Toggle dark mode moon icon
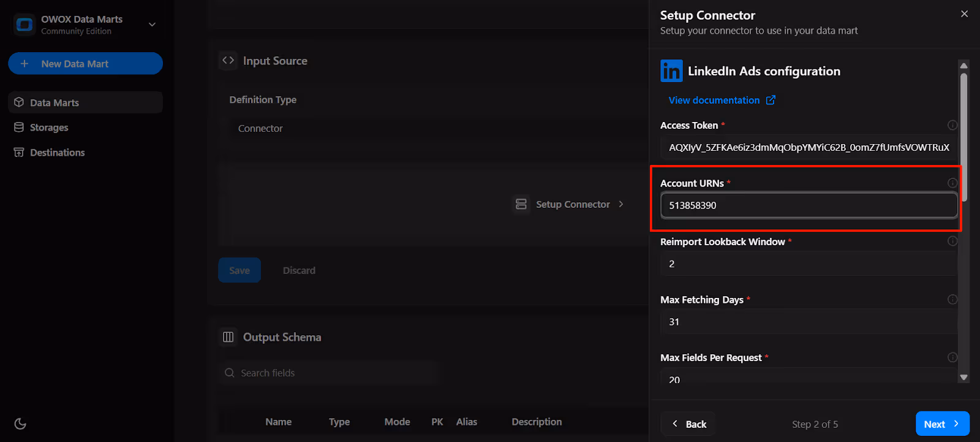Screen dimensions: 980x442 (x=20, y=424)
